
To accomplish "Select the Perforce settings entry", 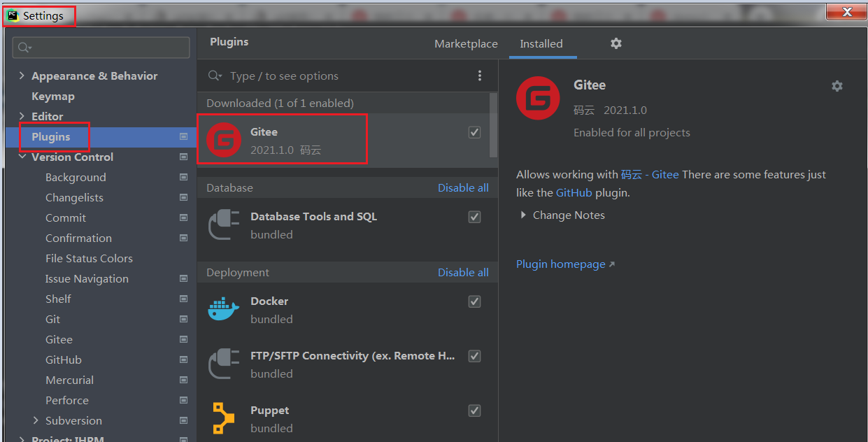I will pyautogui.click(x=67, y=400).
